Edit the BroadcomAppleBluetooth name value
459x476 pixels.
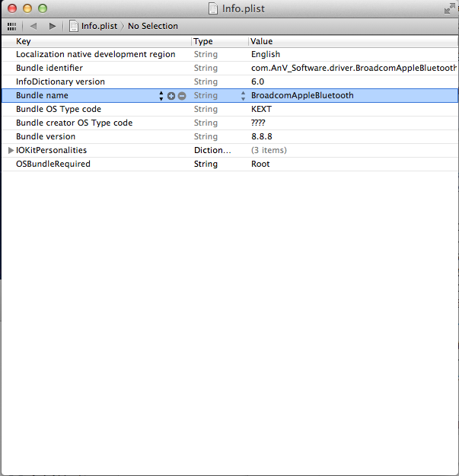pyautogui.click(x=302, y=95)
